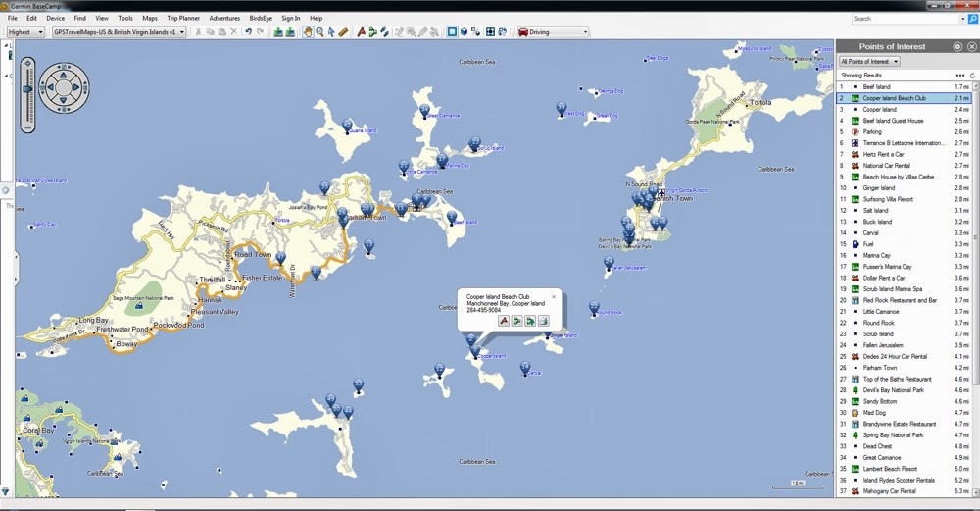Select the Zoom magnifier tool
Screen dimensions: 980x511
tap(319, 32)
